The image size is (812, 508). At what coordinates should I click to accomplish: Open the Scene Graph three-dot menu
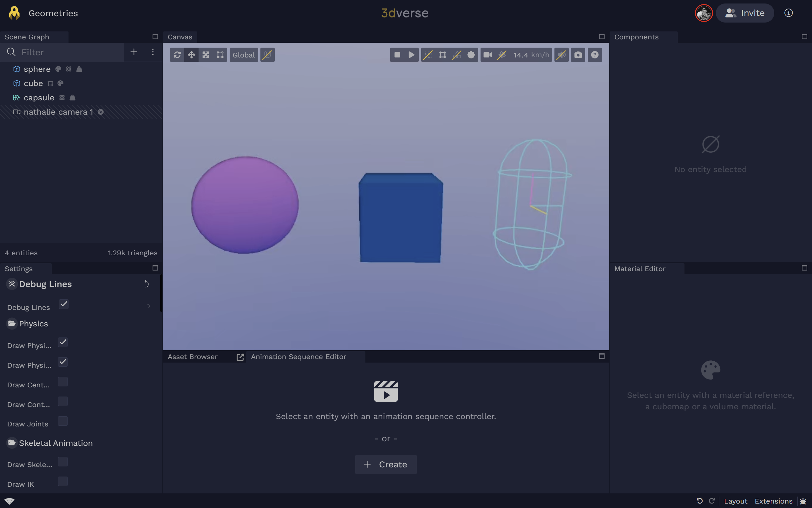(153, 52)
